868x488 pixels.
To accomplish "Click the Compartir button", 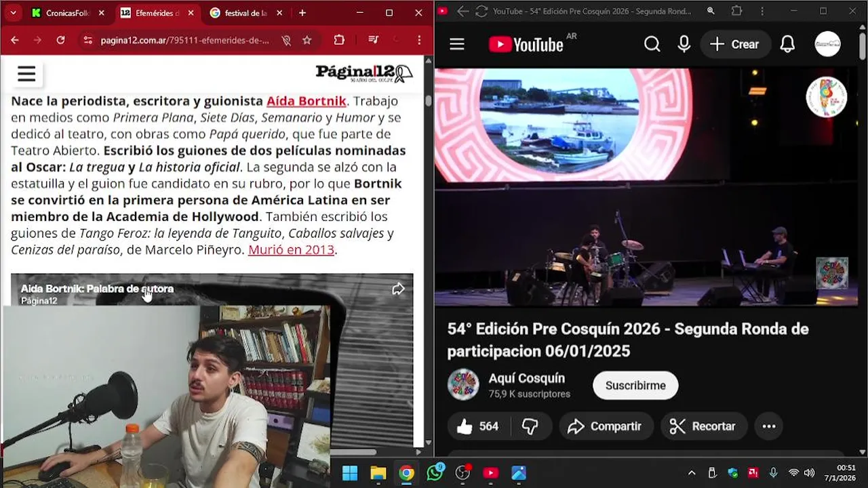I will (x=606, y=426).
